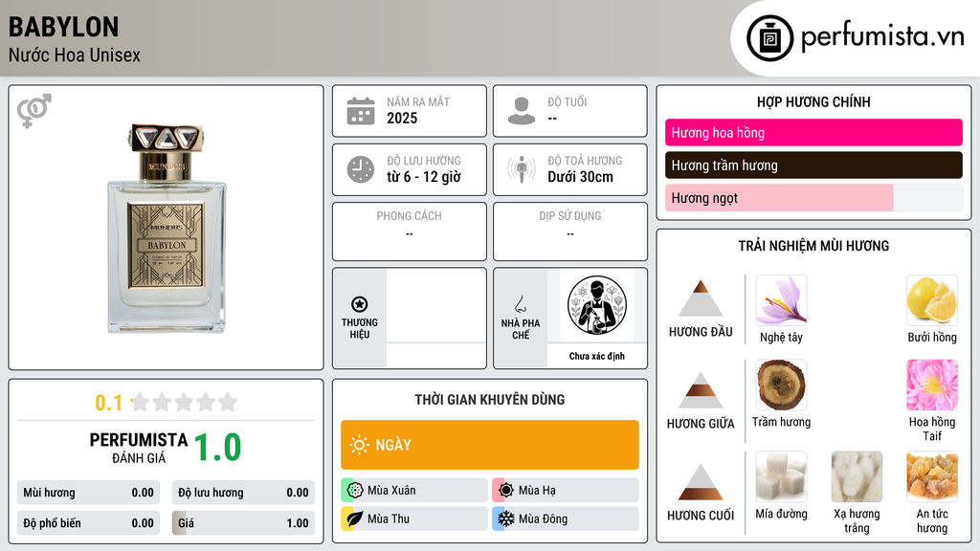Click the perfumista.vn site name
Image resolution: width=980 pixels, height=551 pixels.
(x=882, y=36)
